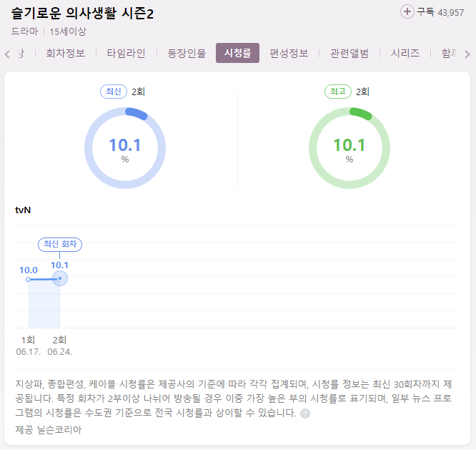The image size is (476, 450).
Task: Click the 드라마 genre text
Action: 24,31
